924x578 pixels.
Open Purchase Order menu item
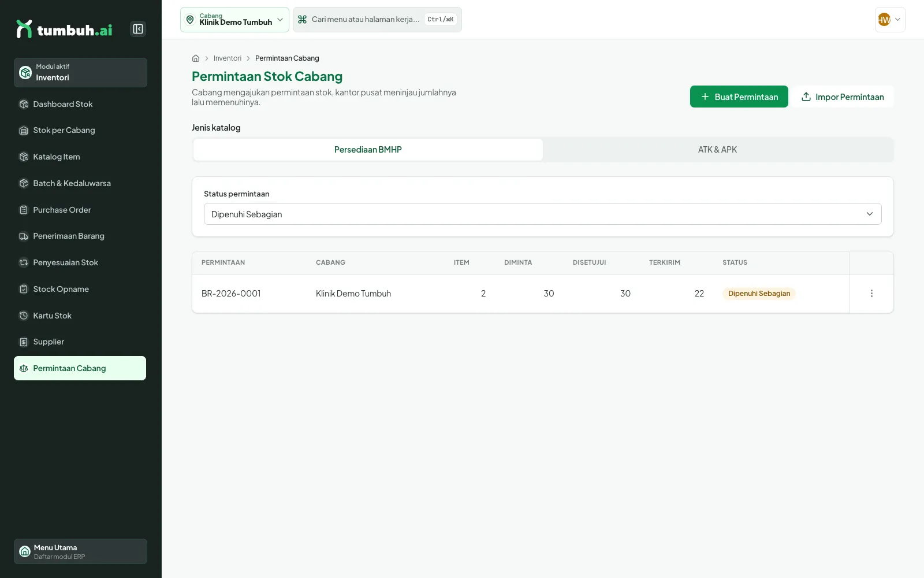coord(80,210)
